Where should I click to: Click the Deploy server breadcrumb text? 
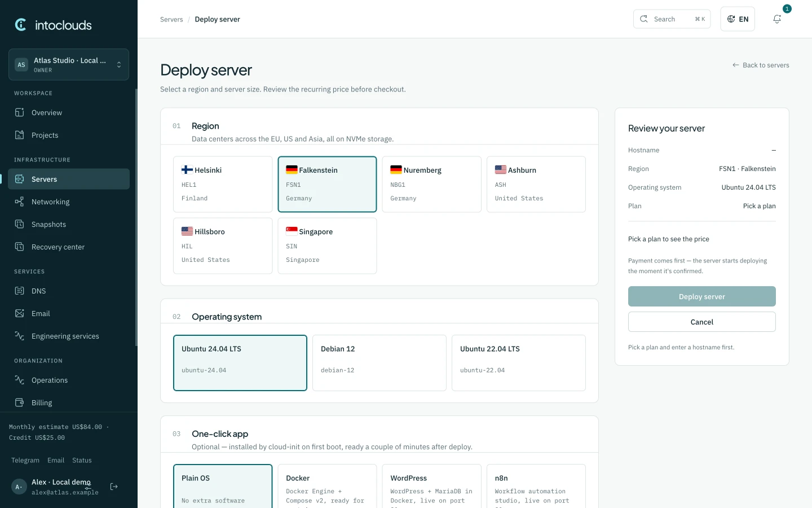218,19
